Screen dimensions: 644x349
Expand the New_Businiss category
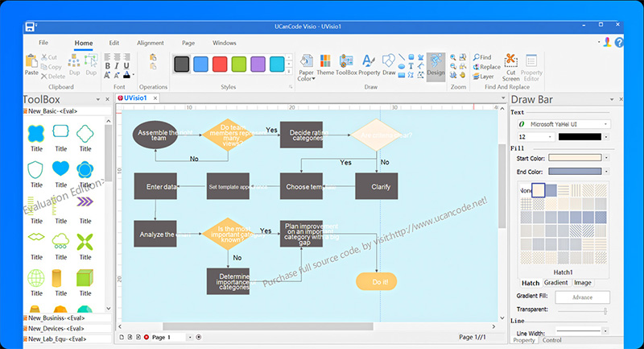[x=68, y=318]
